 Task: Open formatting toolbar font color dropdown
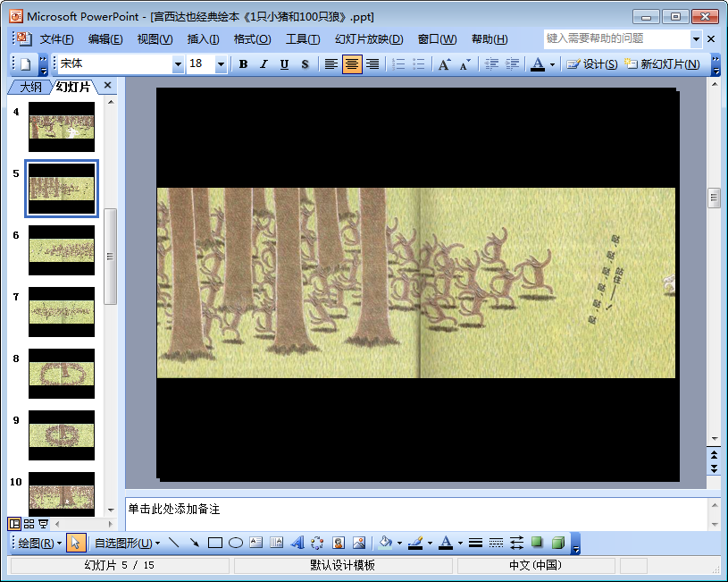552,64
